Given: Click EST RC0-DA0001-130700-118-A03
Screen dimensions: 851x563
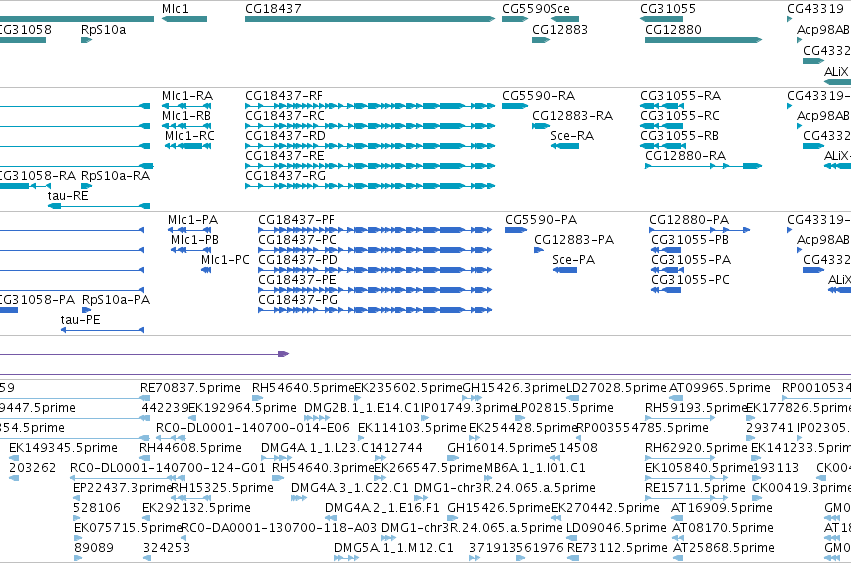Looking at the screenshot, I should tap(278, 529).
